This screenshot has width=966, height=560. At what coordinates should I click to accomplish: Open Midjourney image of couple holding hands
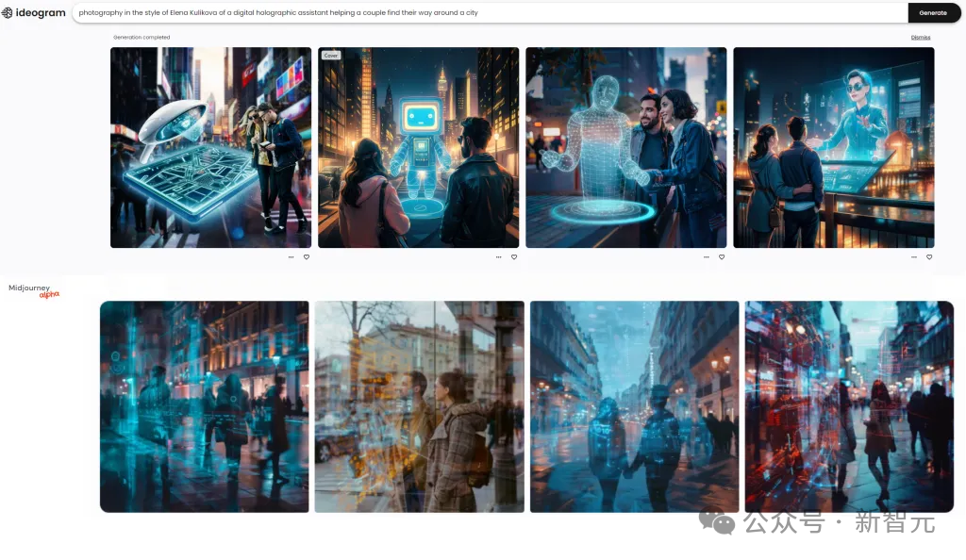point(634,406)
